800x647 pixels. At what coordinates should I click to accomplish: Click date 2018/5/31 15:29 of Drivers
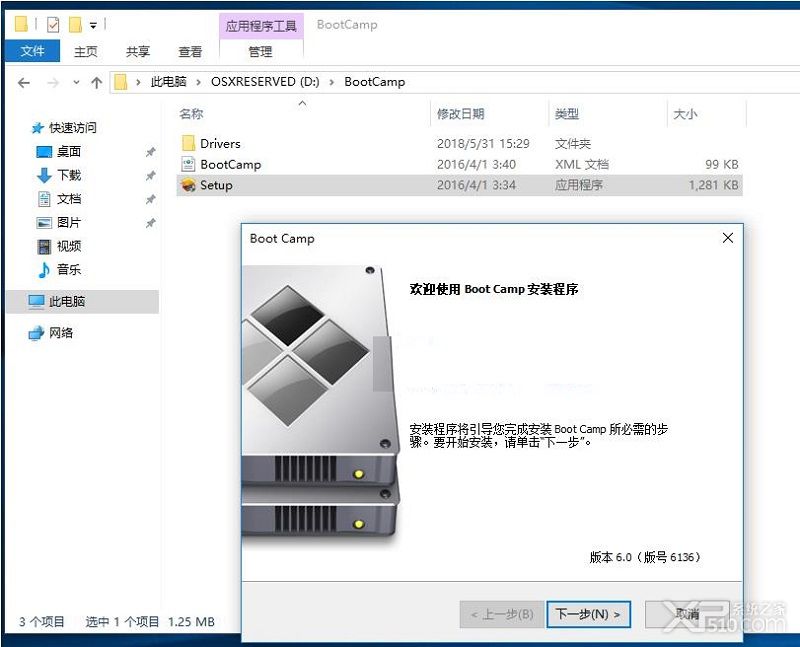483,143
